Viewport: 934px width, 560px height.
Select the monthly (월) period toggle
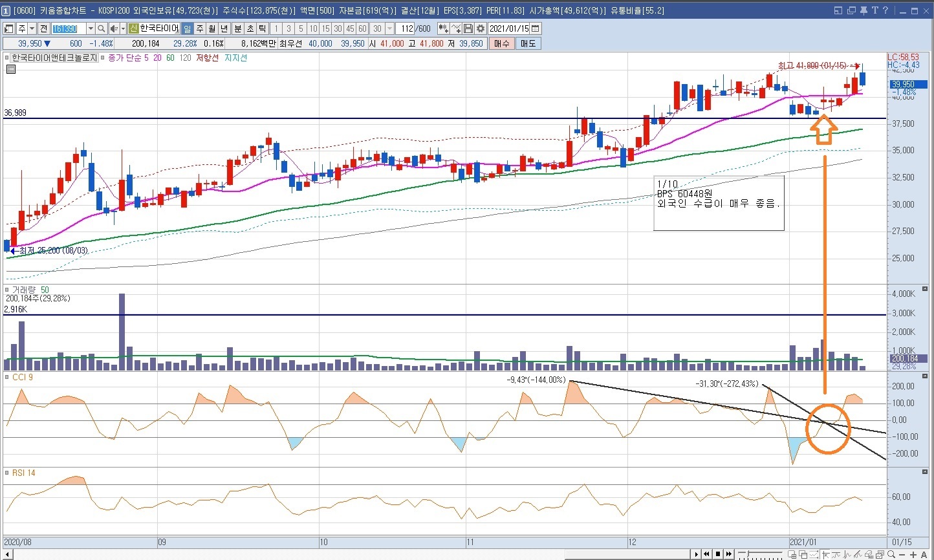[x=212, y=28]
